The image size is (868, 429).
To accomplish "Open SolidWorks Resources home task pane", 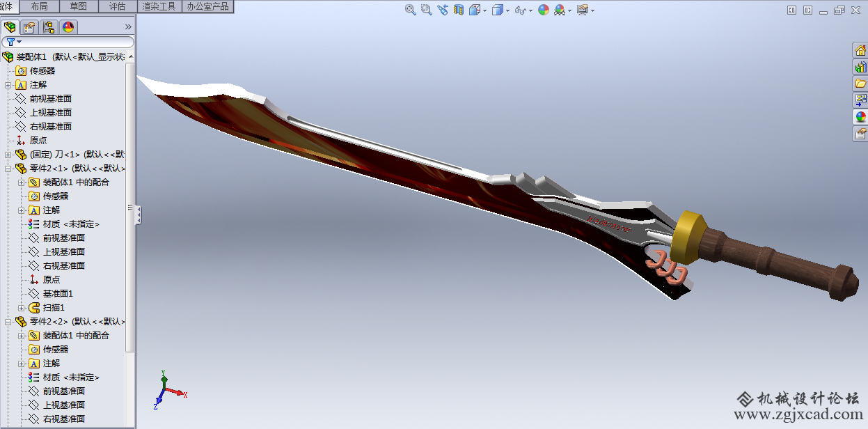I will pyautogui.click(x=860, y=50).
